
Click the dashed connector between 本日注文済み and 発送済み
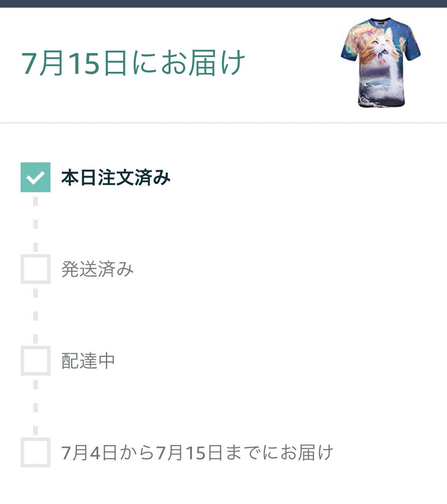point(35,223)
